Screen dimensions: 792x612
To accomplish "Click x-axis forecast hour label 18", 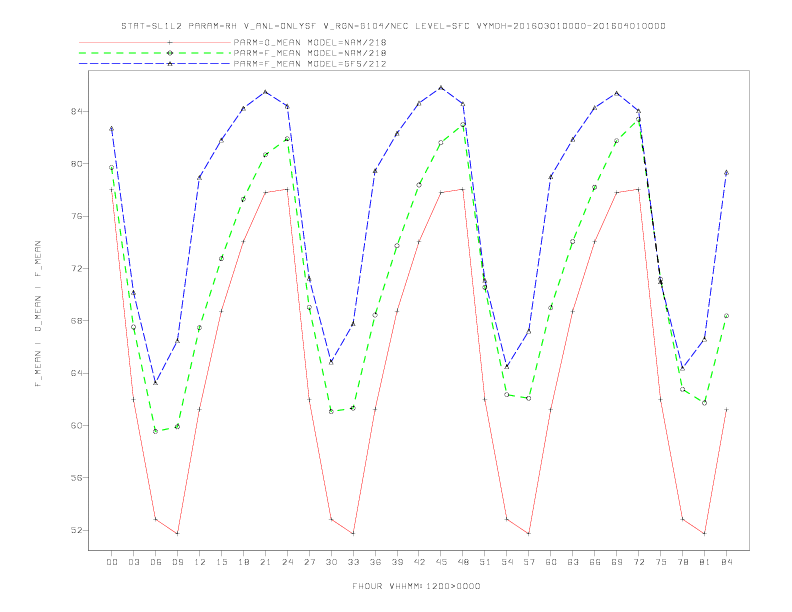I will click(243, 562).
